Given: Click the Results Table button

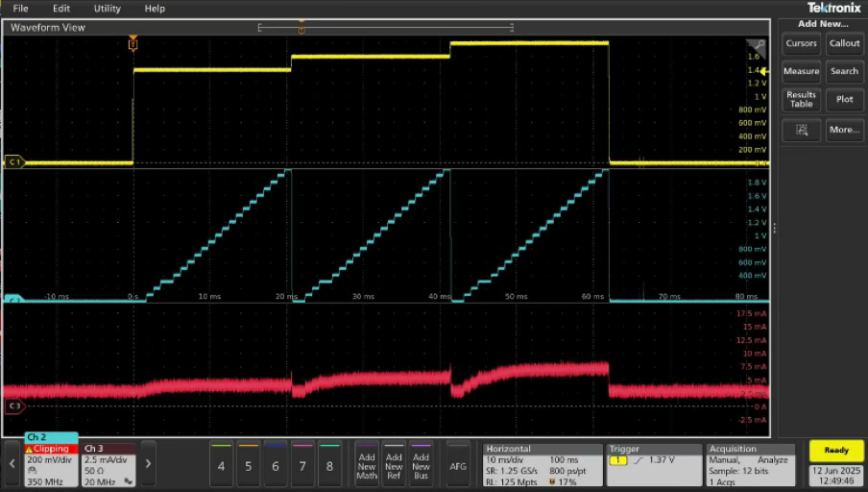Looking at the screenshot, I should coord(801,99).
